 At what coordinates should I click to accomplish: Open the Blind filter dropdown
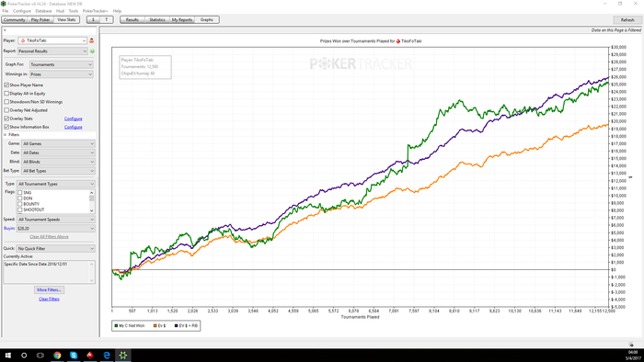tap(58, 162)
